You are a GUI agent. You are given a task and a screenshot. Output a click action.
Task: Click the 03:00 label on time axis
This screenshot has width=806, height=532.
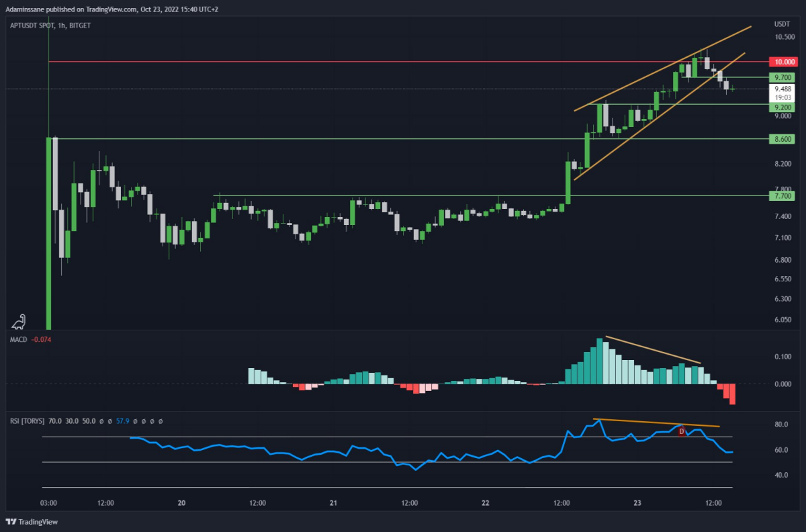[x=48, y=503]
